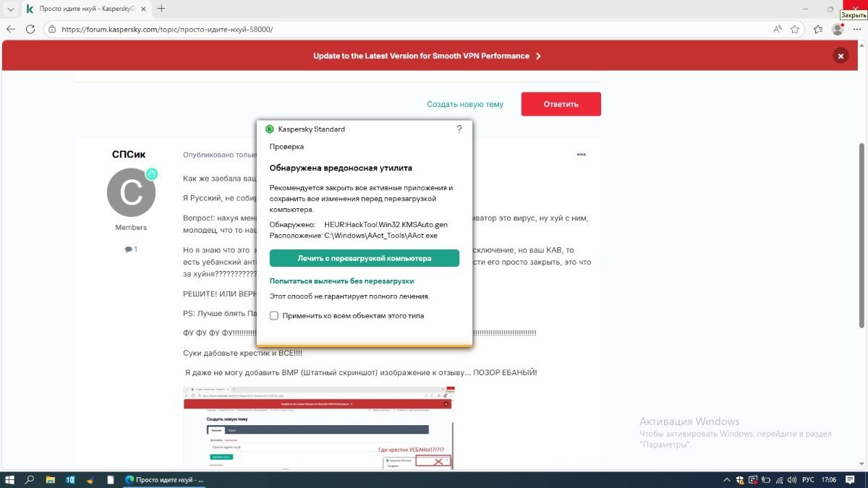Click 'Этот способ не гарантирует полного лечения.' text
Screen dimensions: 868x488
tap(349, 296)
